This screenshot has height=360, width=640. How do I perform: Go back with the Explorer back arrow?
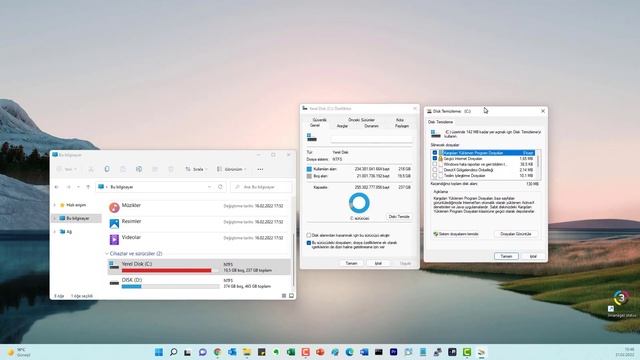(57, 187)
